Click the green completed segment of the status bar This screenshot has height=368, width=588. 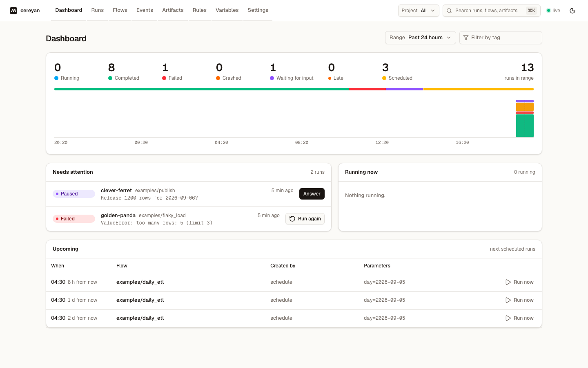pyautogui.click(x=201, y=89)
